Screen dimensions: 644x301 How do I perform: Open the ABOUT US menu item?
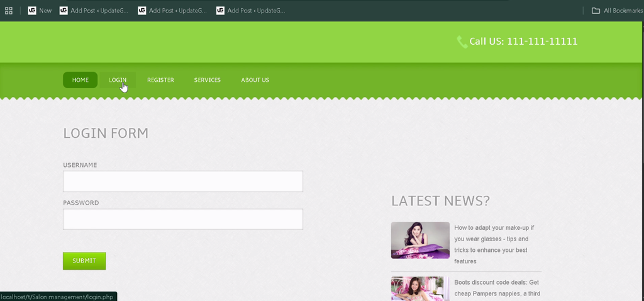pos(255,80)
